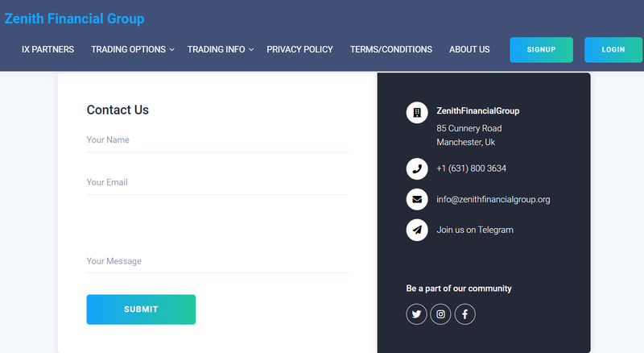Click the phone handset icon
The width and height of the screenshot is (644, 353).
click(x=417, y=168)
